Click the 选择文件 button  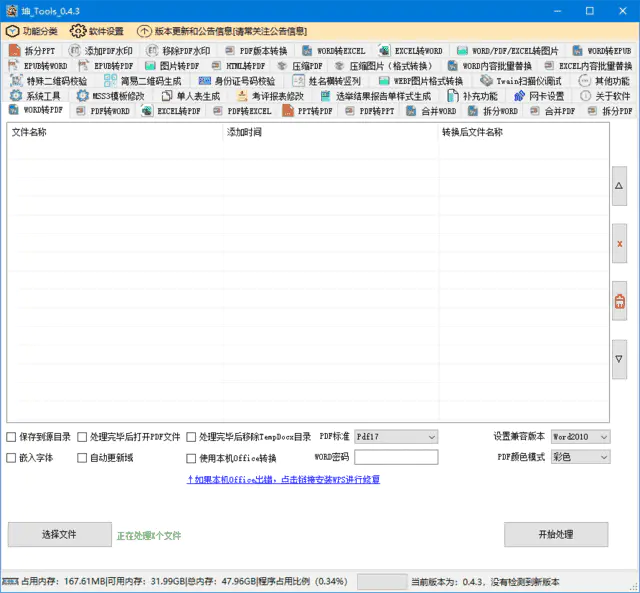[59, 535]
